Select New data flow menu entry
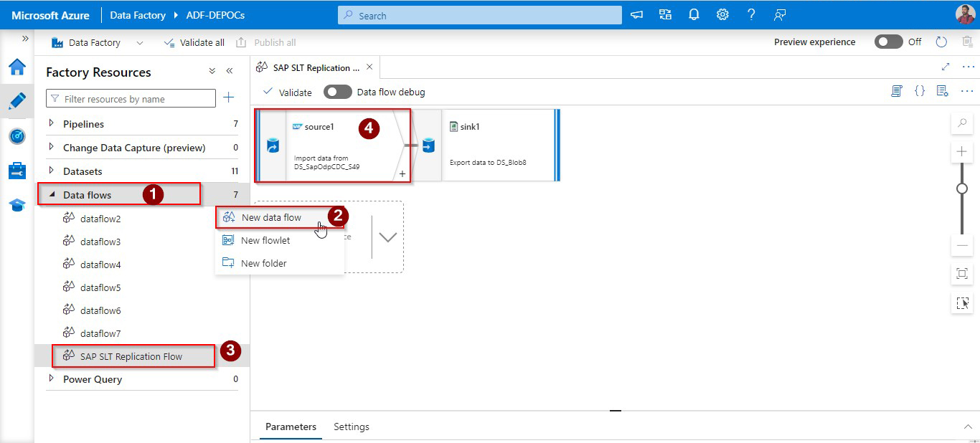The height and width of the screenshot is (443, 980). [271, 217]
